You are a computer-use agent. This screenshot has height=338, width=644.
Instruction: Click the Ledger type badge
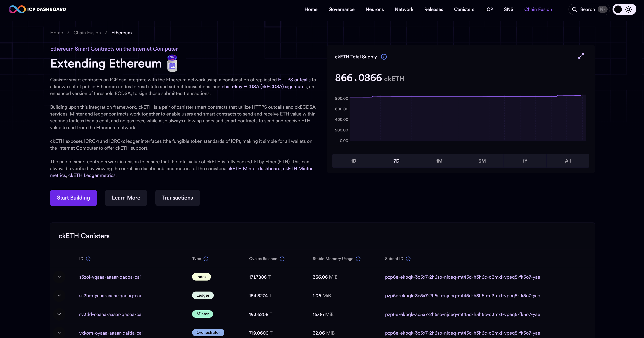(x=203, y=295)
